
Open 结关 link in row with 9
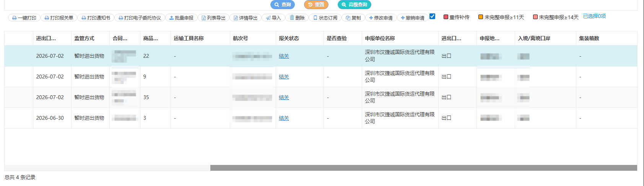pyautogui.click(x=284, y=77)
